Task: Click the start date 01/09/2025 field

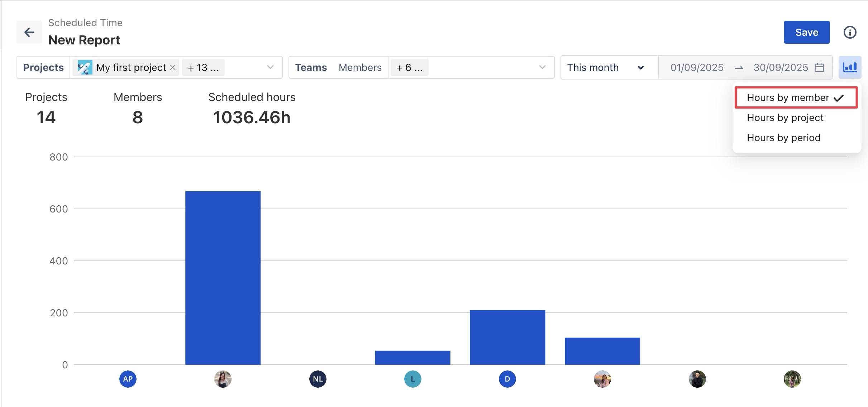Action: coord(697,67)
